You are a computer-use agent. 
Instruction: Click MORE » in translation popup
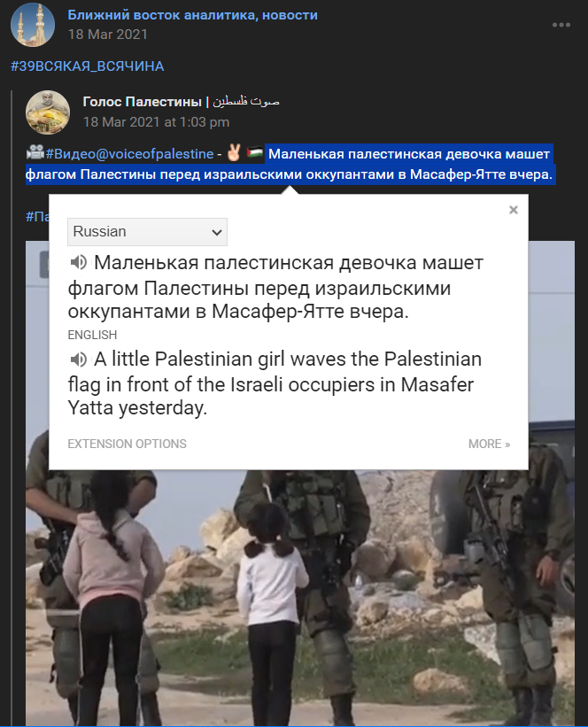(489, 444)
